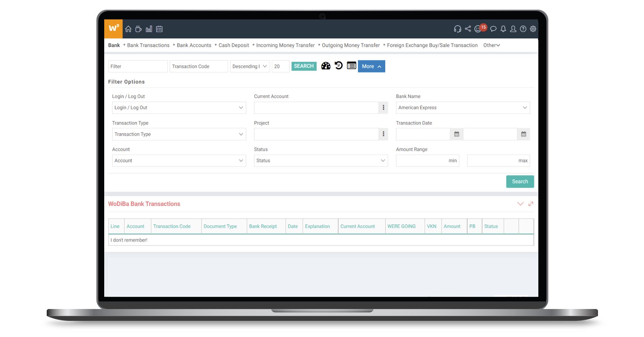This screenshot has width=644, height=337.
Task: Expand the Bank Name dropdown
Action: 463,108
